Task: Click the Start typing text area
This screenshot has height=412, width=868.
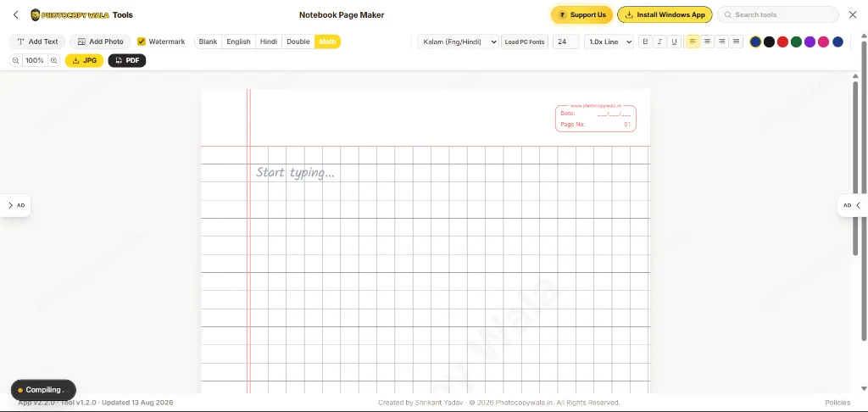Action: click(295, 173)
